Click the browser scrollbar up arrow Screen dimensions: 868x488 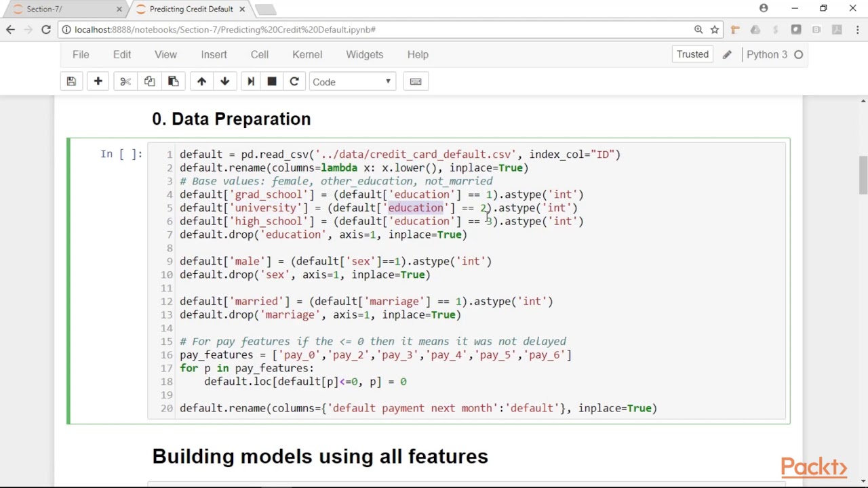tap(863, 101)
